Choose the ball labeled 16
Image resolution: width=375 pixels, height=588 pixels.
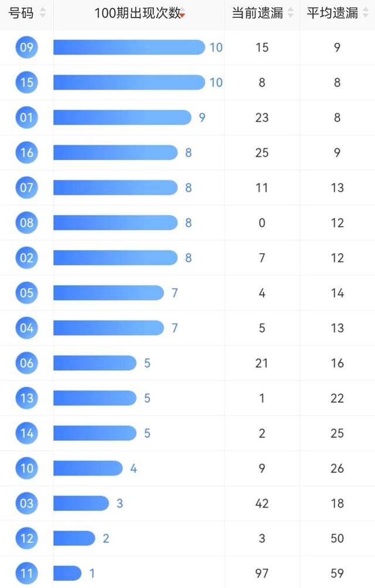[26, 153]
